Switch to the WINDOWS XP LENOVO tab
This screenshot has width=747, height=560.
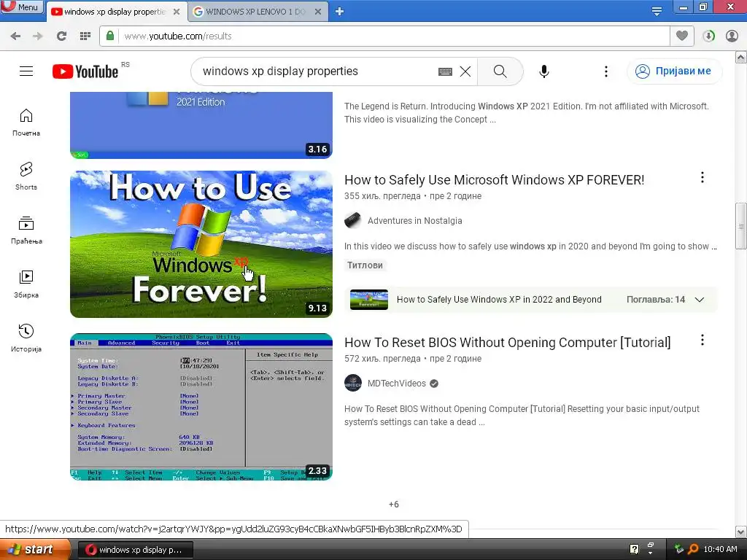click(255, 12)
